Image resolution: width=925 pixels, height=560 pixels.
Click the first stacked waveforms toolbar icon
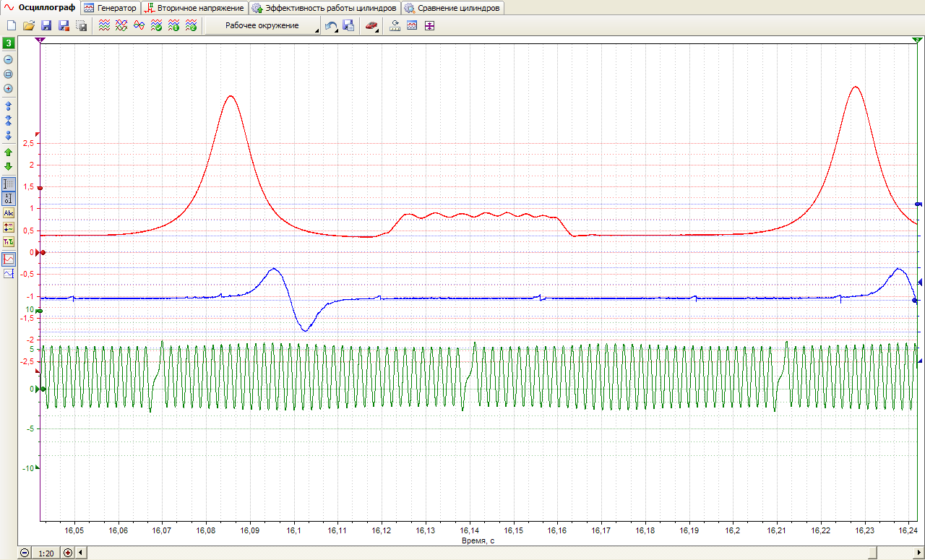[x=104, y=26]
